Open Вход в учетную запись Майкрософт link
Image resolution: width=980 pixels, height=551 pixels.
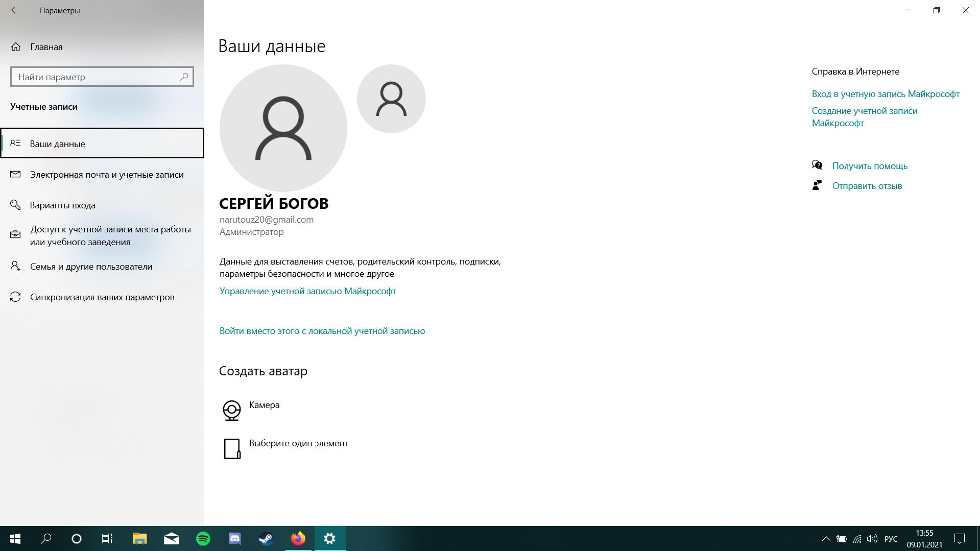[886, 94]
